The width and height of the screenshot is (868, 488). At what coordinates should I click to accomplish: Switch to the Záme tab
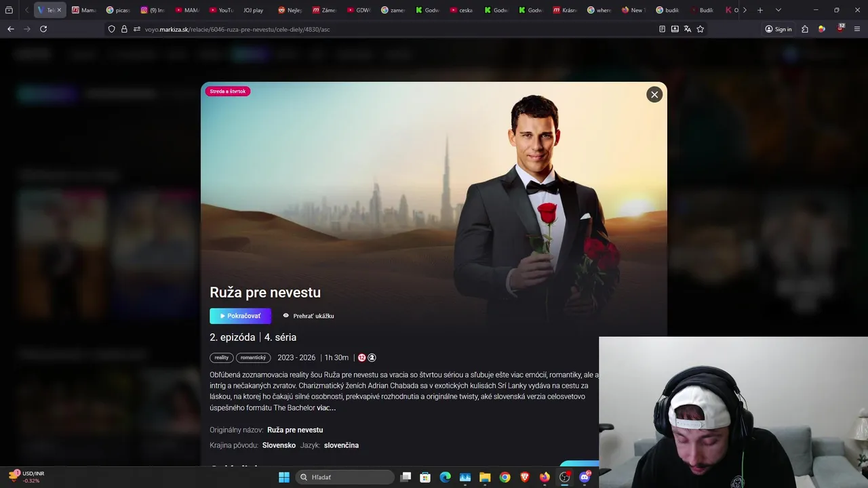tap(325, 10)
